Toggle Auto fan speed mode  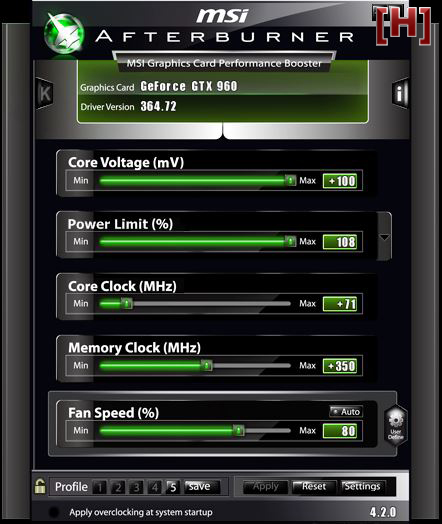pyautogui.click(x=346, y=412)
